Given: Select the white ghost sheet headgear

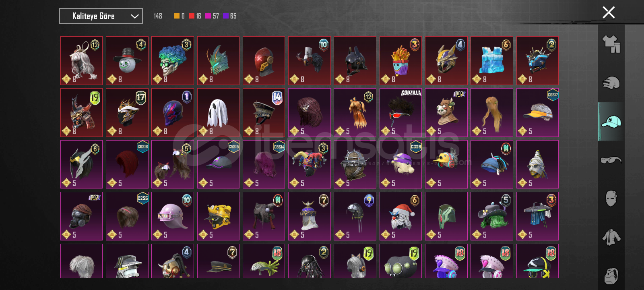Looking at the screenshot, I should 219,112.
